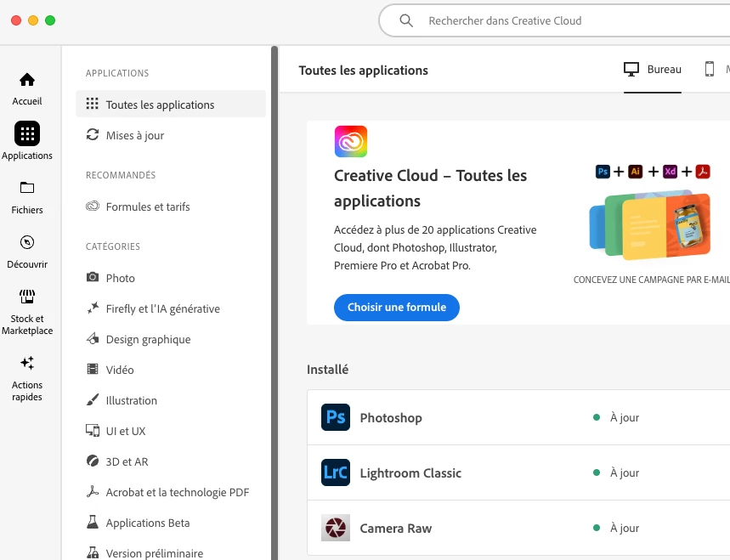Screen dimensions: 730x560
Task: Click the Photo camera icon
Action: point(92,277)
